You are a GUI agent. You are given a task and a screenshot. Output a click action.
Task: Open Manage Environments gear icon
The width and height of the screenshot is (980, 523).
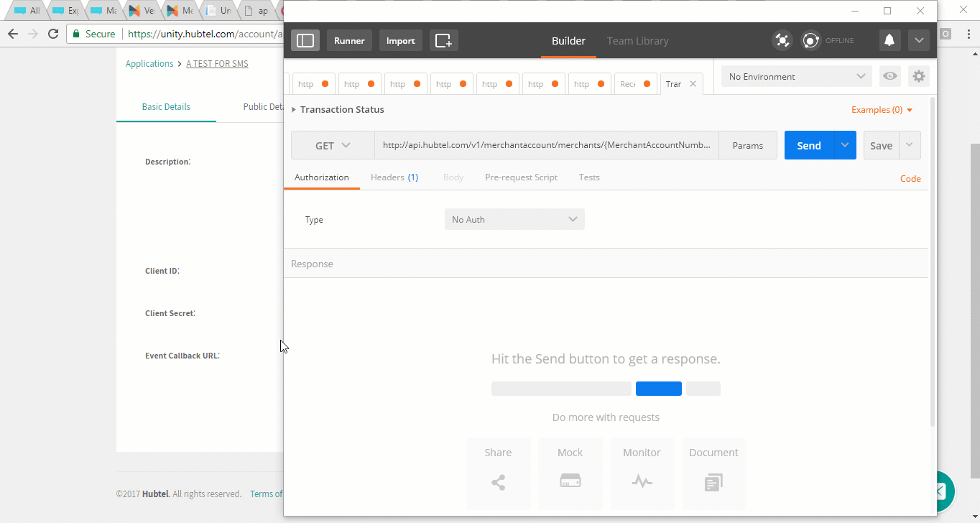918,76
